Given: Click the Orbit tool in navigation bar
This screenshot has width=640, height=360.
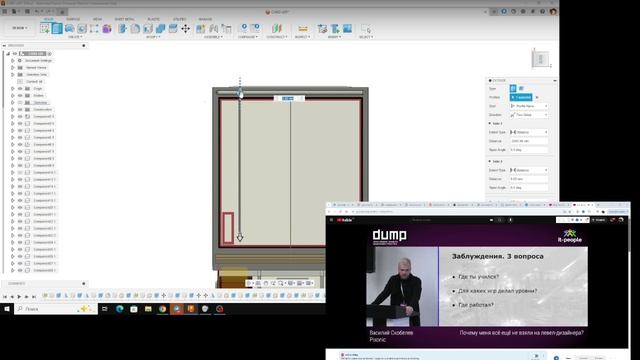Looking at the screenshot, I should [x=249, y=283].
